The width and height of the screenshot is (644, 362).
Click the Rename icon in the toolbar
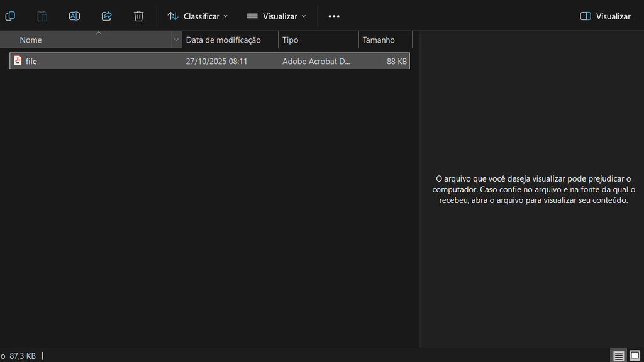click(x=74, y=16)
